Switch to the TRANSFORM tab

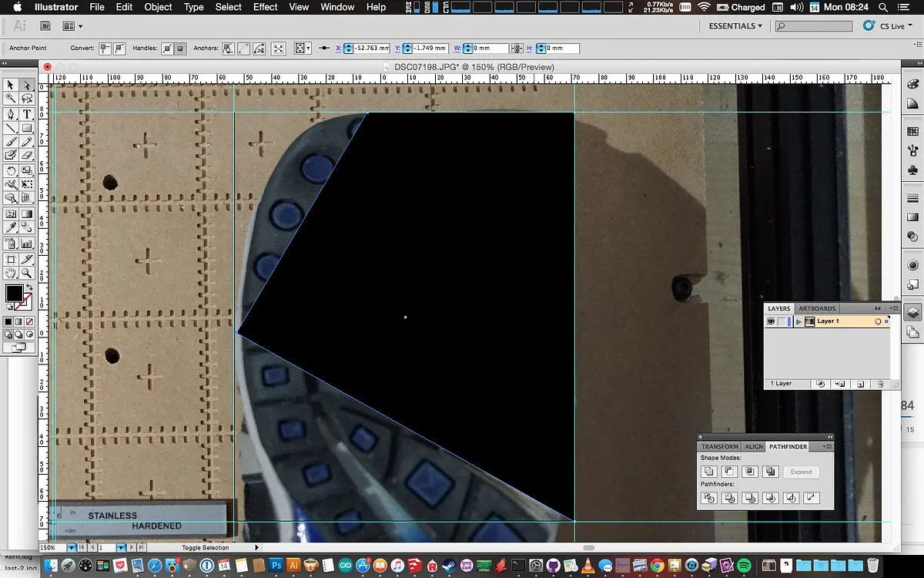[719, 446]
